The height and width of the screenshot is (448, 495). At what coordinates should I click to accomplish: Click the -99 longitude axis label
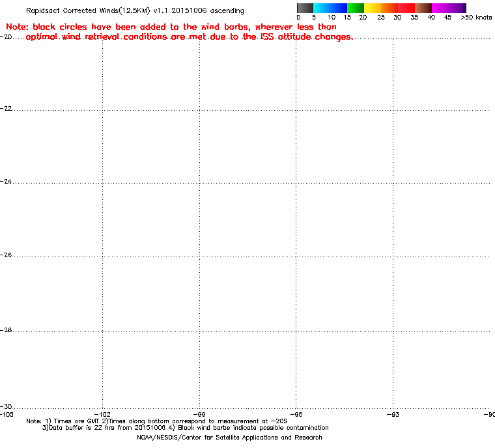(199, 415)
